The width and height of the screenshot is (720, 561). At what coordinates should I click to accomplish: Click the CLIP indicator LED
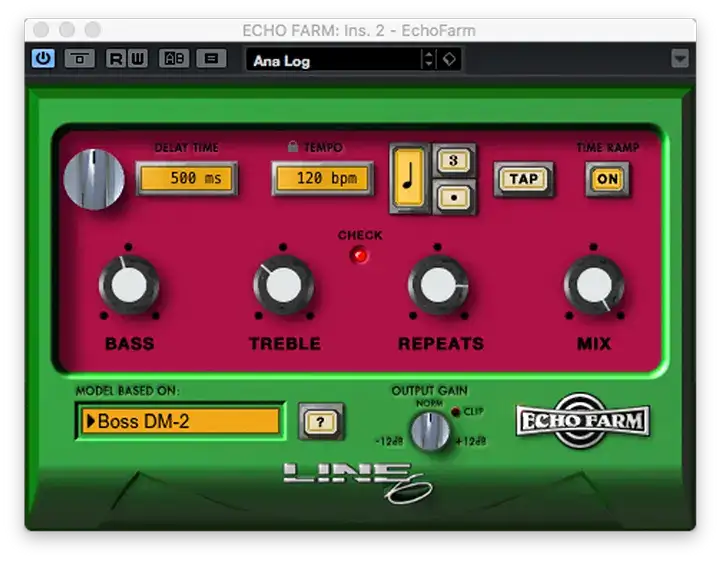[x=456, y=411]
